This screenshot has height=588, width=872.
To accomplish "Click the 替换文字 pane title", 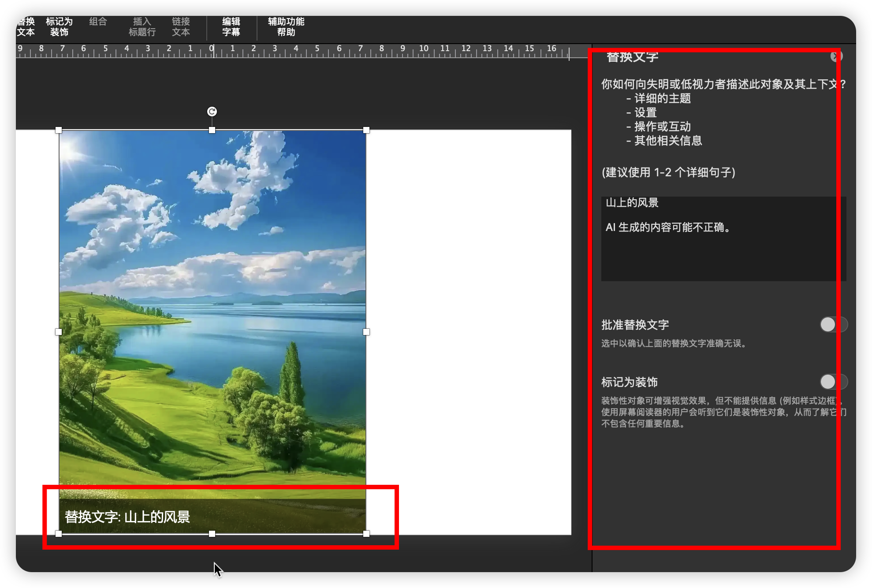I will [x=632, y=56].
